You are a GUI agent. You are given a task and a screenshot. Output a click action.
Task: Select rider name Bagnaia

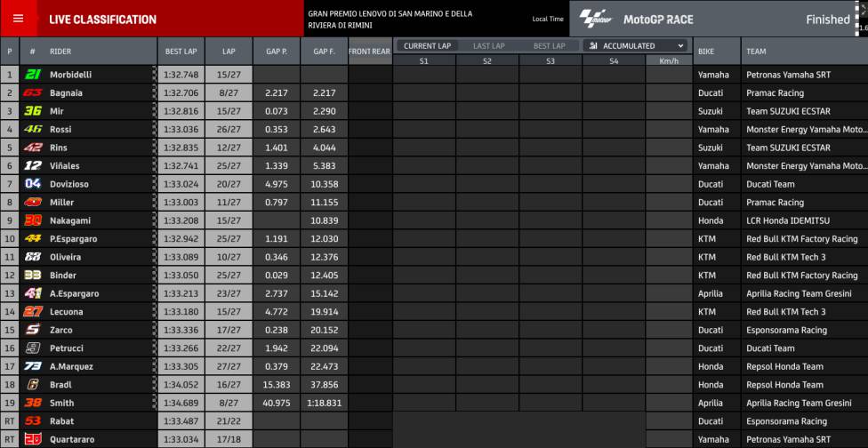[x=66, y=93]
